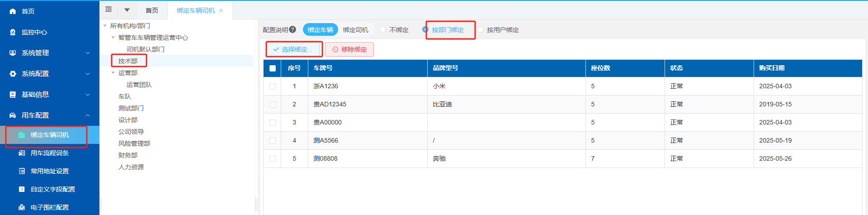
Task: Click the 移除绑定 button
Action: pos(349,49)
